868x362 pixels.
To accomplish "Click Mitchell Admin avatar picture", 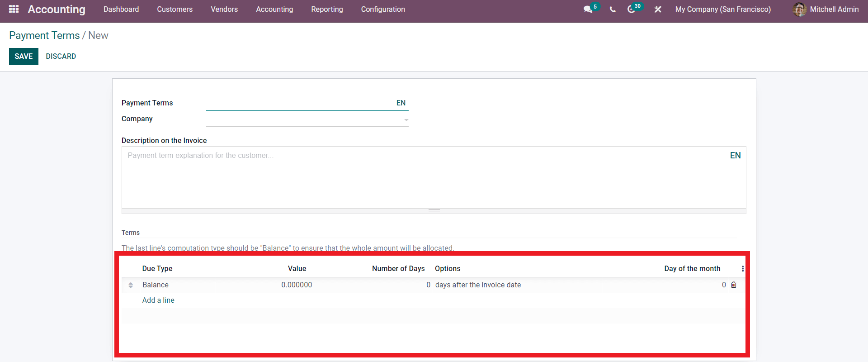I will [x=799, y=10].
